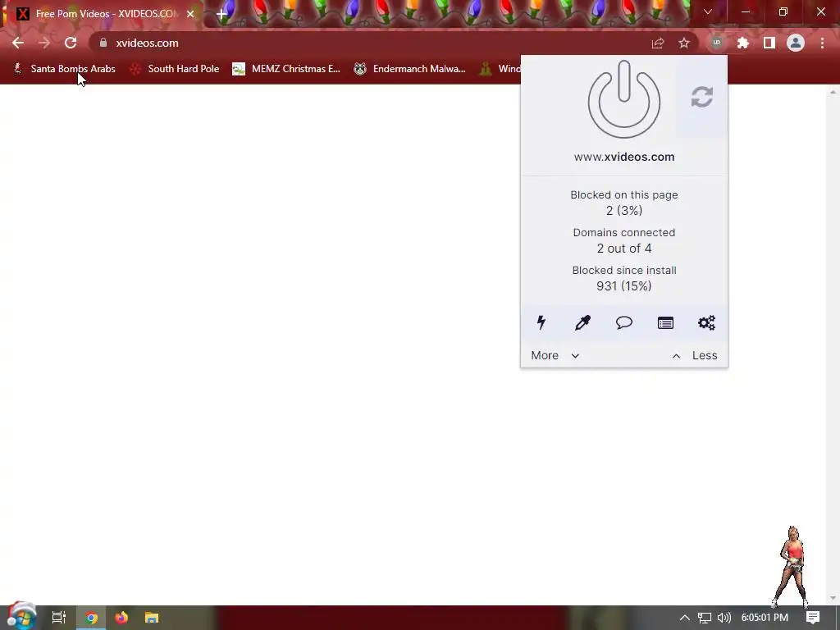
Task: Show hidden system tray icons chevron
Action: tap(685, 618)
